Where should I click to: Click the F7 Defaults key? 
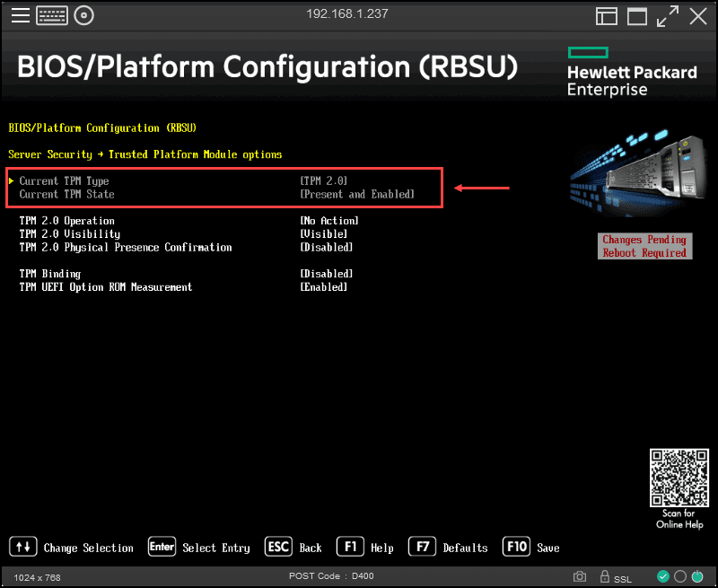[422, 547]
